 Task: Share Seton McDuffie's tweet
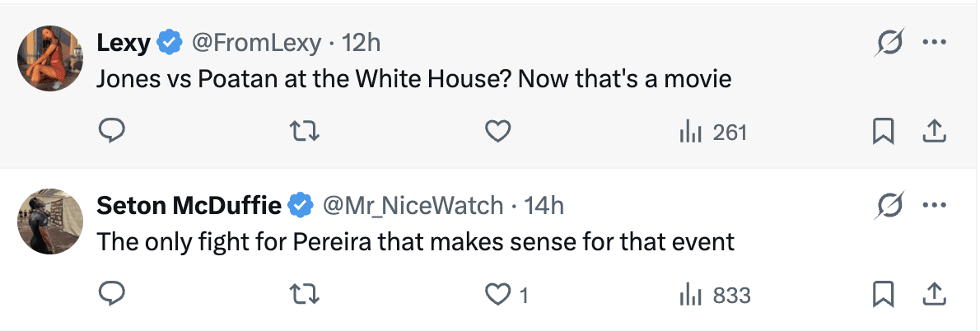click(934, 294)
